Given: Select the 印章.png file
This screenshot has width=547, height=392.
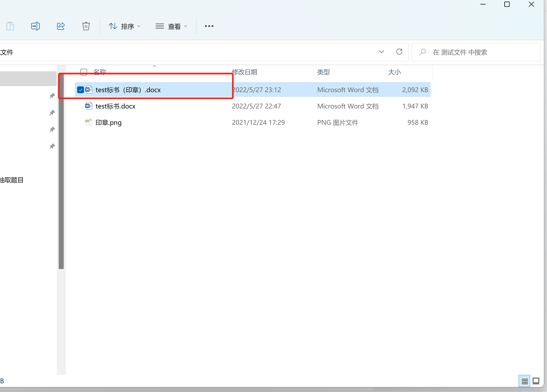Looking at the screenshot, I should click(108, 122).
